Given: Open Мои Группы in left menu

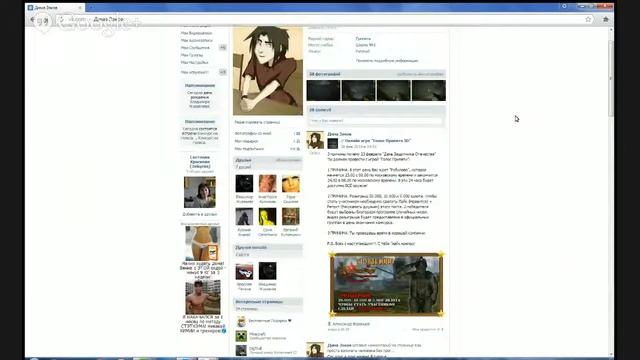Looking at the screenshot, I should click(192, 55).
